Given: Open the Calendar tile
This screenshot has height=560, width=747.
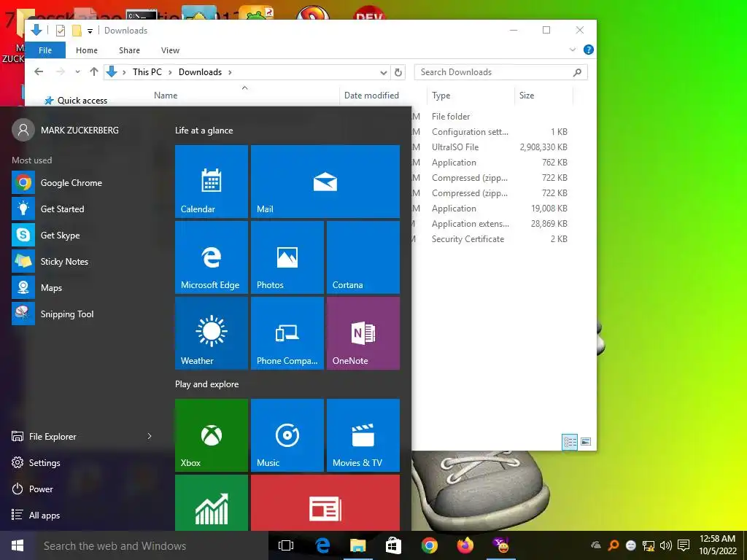Looking at the screenshot, I should 212,182.
